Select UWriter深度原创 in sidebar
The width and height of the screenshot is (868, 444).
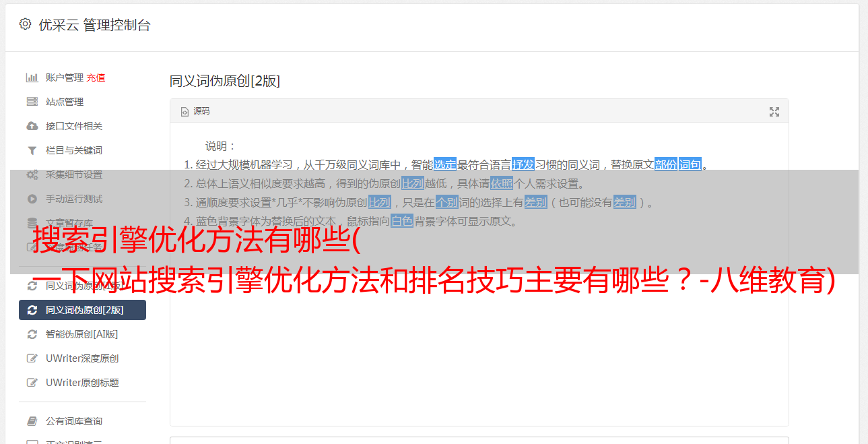click(x=82, y=358)
